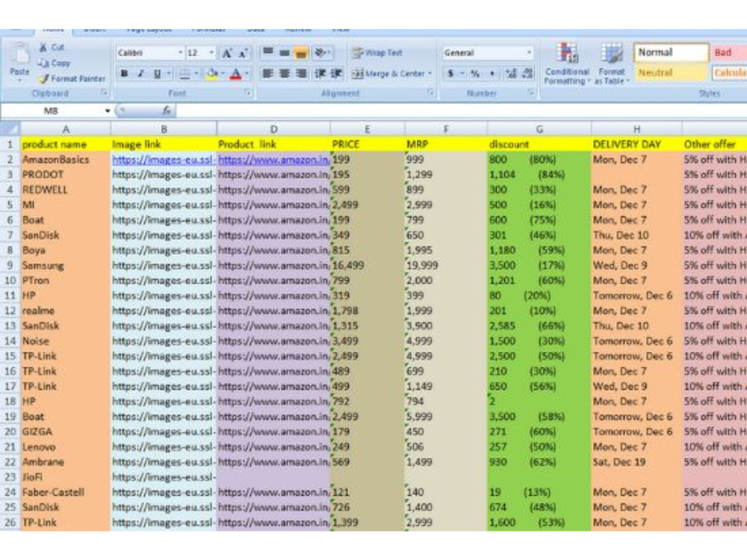Select the 'Faber-Castell' cell
The height and width of the screenshot is (560, 747).
(x=66, y=492)
